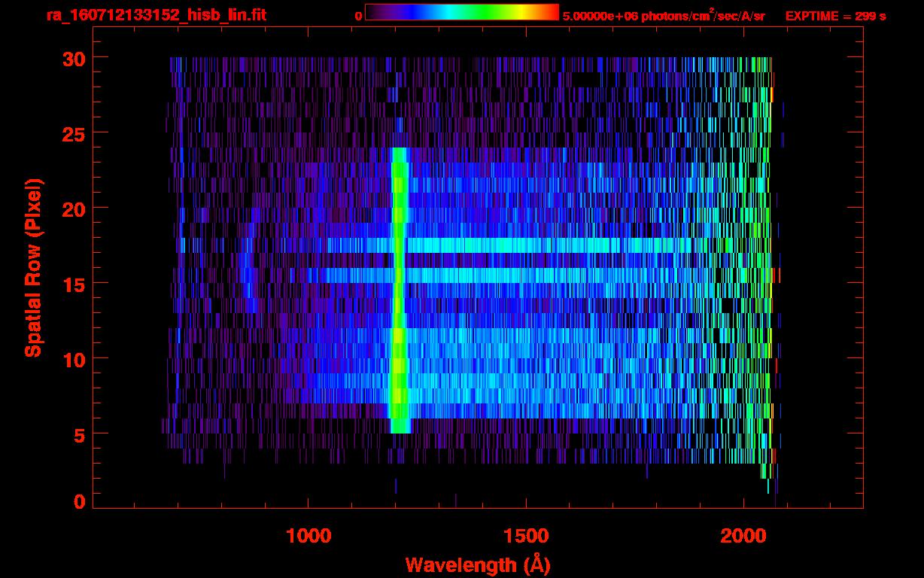Select the 1000 tick label on wavelength axis
This screenshot has width=924, height=578.
(x=309, y=536)
